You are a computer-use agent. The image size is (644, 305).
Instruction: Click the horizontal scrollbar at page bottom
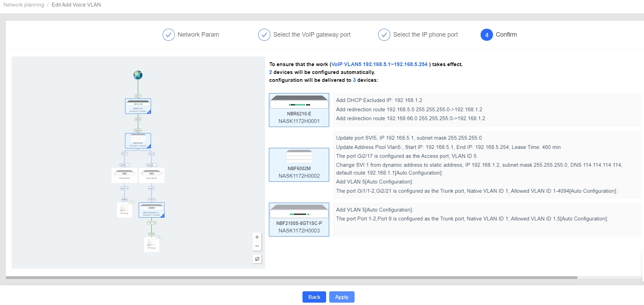pyautogui.click(x=291, y=278)
